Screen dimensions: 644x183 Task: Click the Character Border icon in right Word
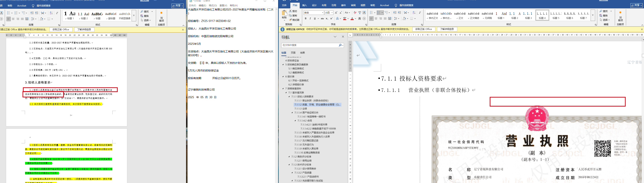(x=364, y=13)
